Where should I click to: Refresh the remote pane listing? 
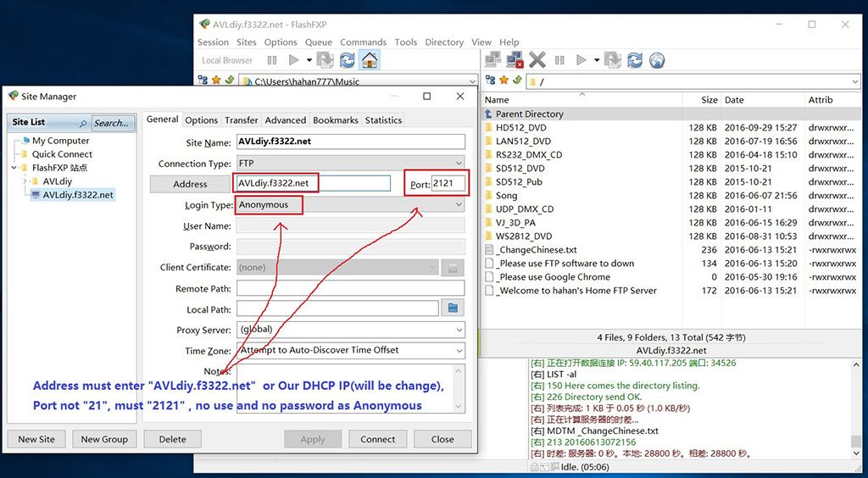[x=634, y=59]
